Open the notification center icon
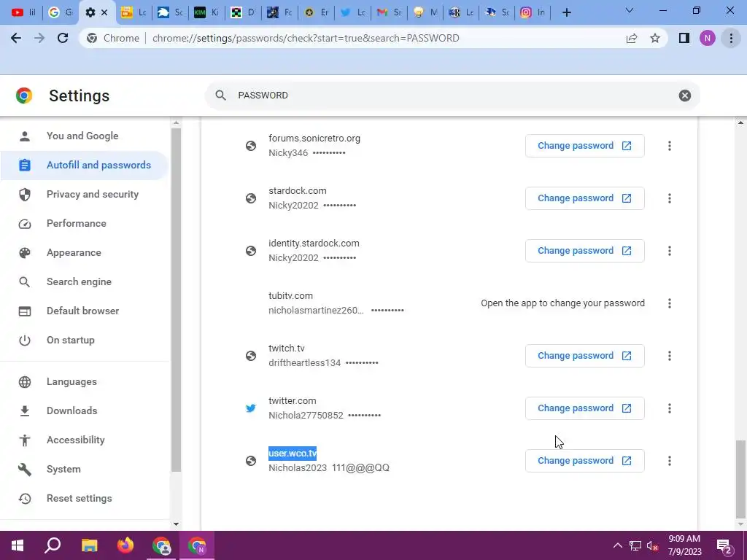This screenshot has width=747, height=560. (x=724, y=545)
